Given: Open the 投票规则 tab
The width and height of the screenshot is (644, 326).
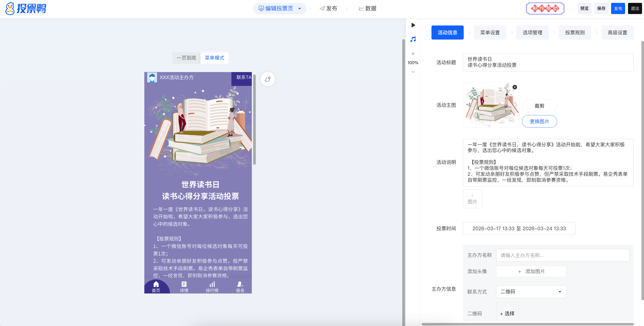Looking at the screenshot, I should (575, 33).
